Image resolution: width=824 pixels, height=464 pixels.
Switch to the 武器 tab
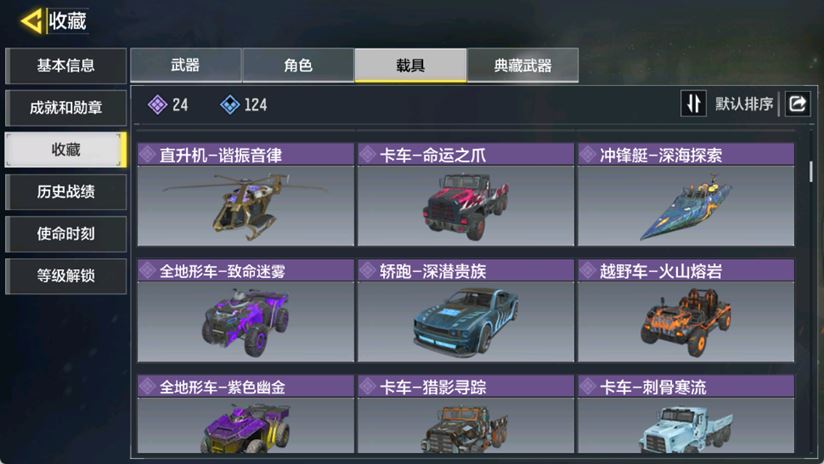pos(186,65)
